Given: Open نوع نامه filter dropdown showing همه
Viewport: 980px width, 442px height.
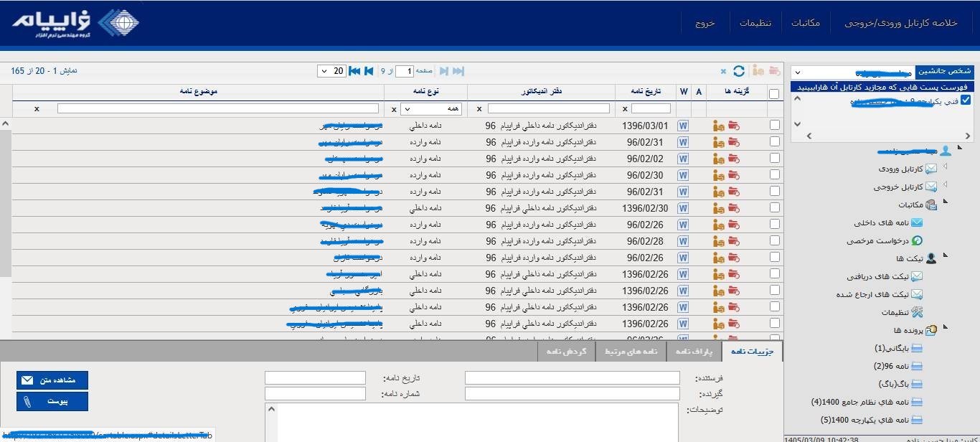Looking at the screenshot, I should (431, 108).
